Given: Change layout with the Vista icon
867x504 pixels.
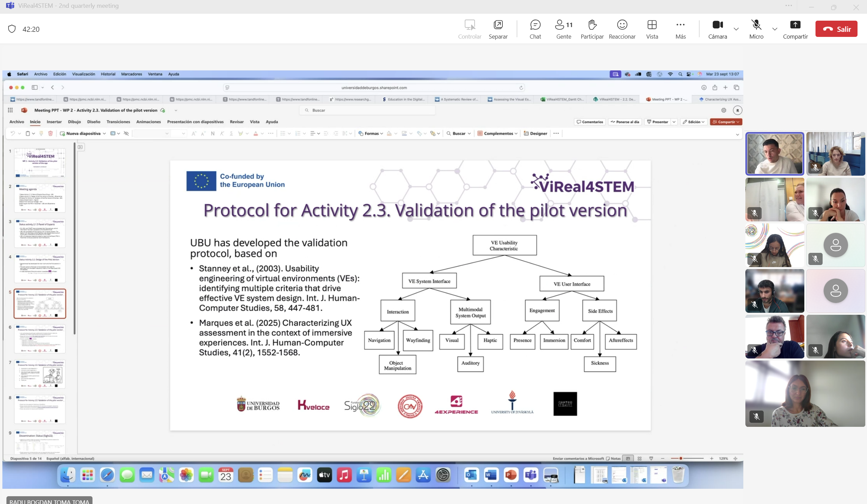Looking at the screenshot, I should click(x=652, y=29).
